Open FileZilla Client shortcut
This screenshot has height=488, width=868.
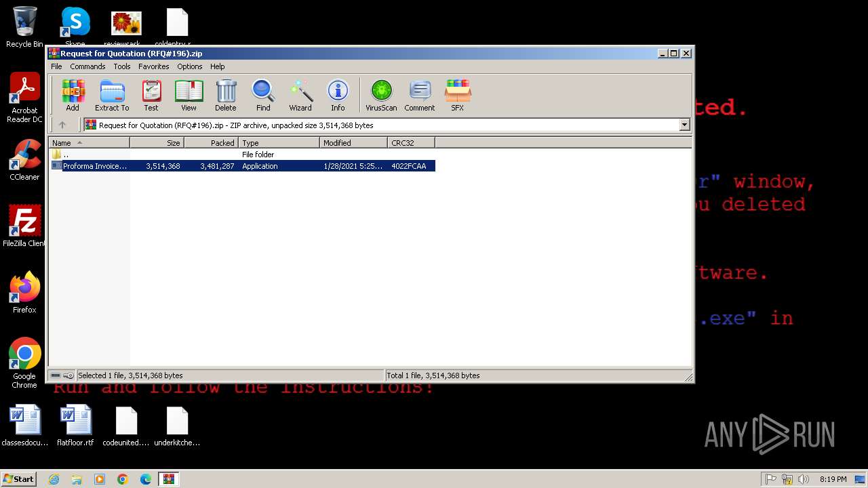click(x=24, y=226)
